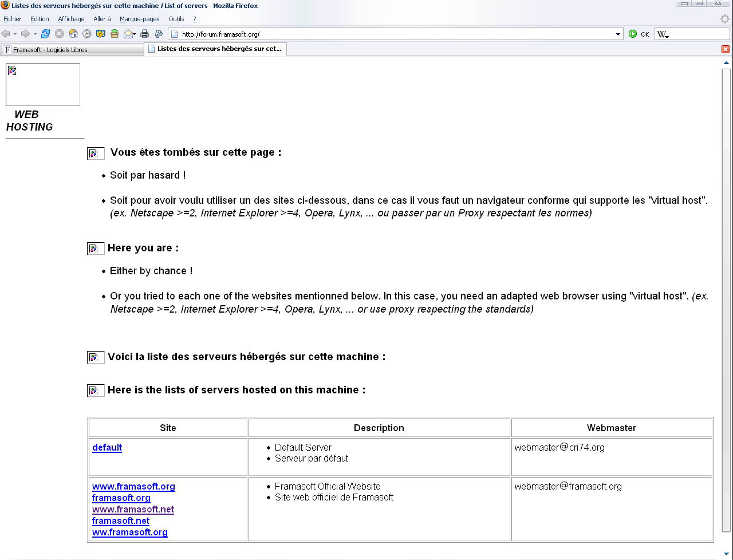Image resolution: width=733 pixels, height=560 pixels.
Task: Click the green Go arrow next to OK
Action: [633, 34]
